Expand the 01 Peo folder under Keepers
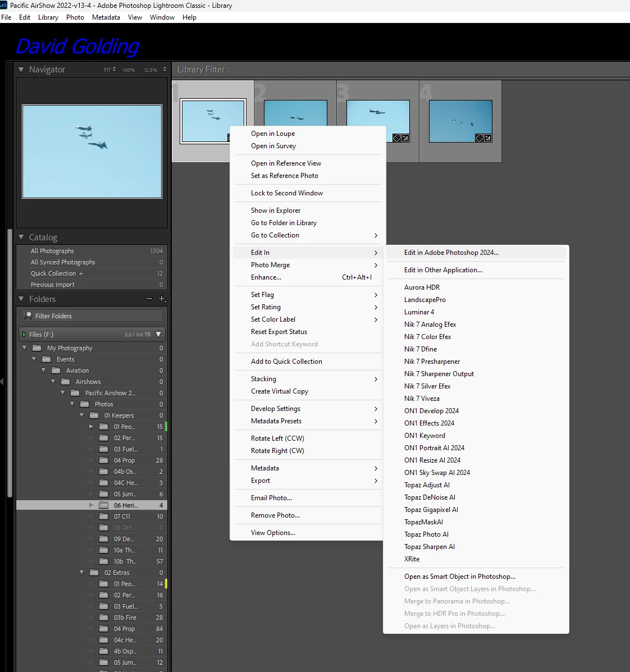Viewport: 630px width, 672px height. click(91, 427)
